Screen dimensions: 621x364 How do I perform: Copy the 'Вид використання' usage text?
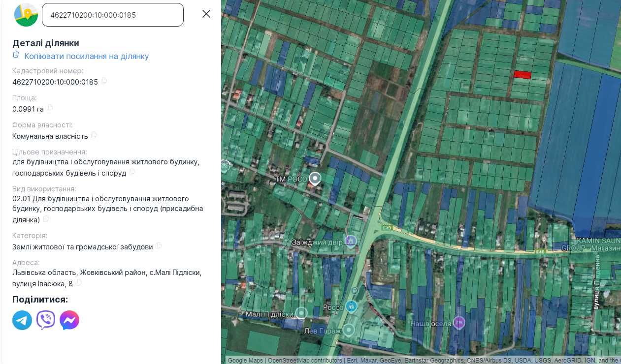(46, 219)
